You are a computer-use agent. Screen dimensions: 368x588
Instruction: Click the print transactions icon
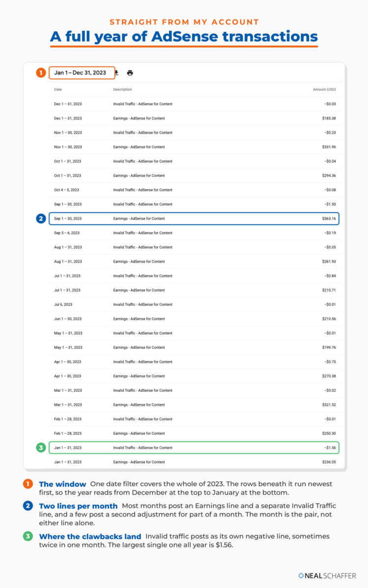tap(130, 73)
